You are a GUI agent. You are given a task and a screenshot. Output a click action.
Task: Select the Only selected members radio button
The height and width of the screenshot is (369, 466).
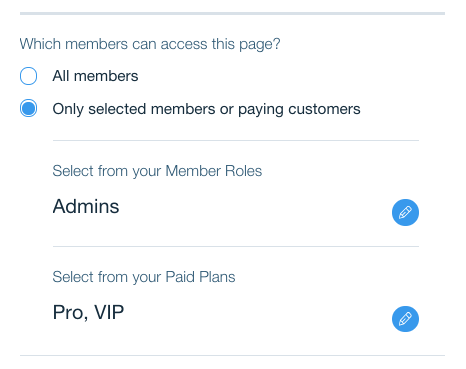coord(28,108)
